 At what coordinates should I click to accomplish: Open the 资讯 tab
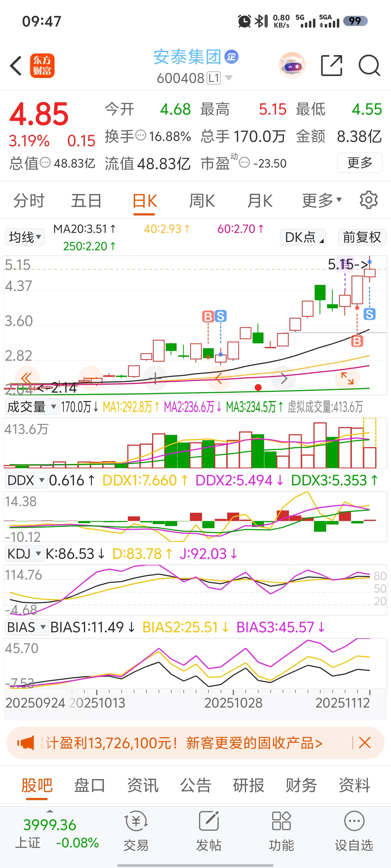[x=143, y=785]
